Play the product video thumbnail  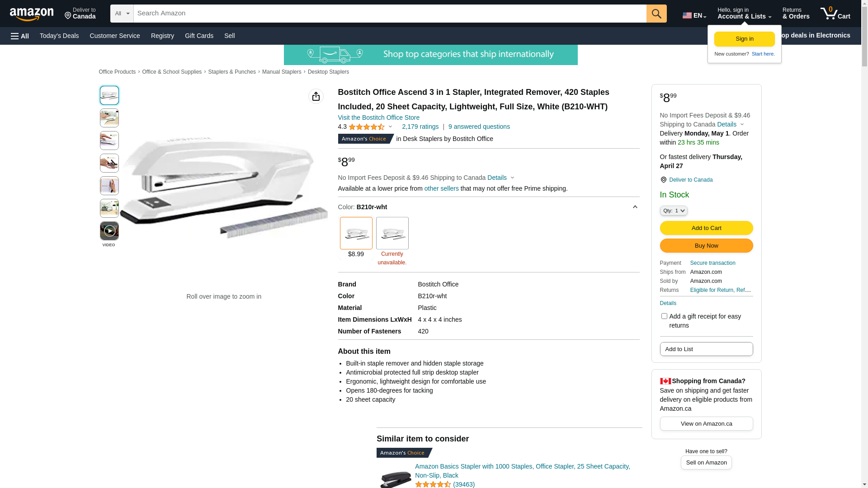click(109, 231)
